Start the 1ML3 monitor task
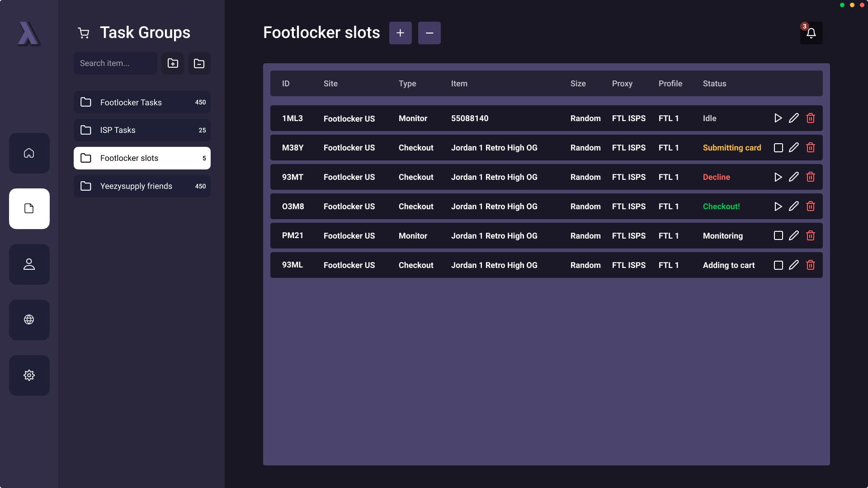Viewport: 868px width, 488px height. point(778,118)
